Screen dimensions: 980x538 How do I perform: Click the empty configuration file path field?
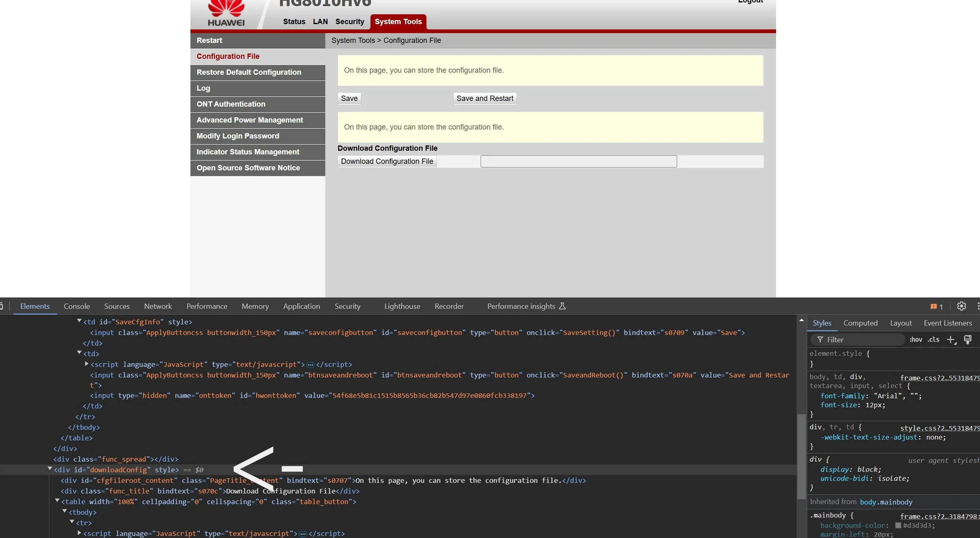(x=579, y=161)
